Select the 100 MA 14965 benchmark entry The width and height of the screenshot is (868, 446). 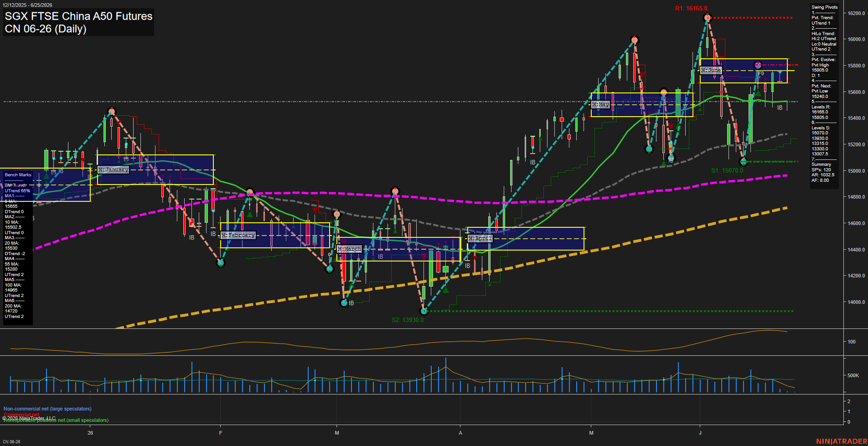13,287
